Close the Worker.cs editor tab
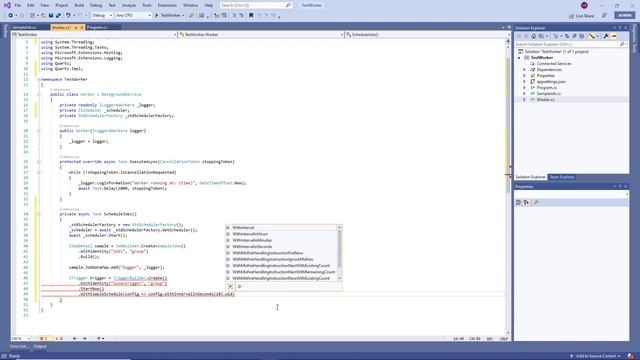 82,27
